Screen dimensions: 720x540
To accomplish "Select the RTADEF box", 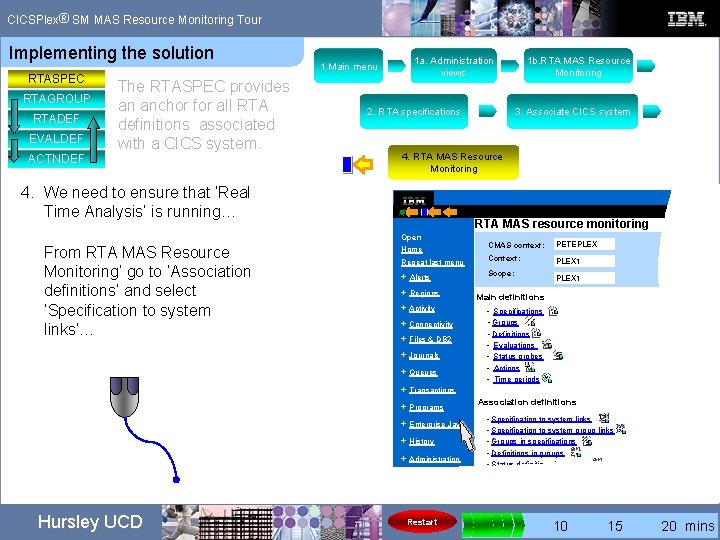I will coord(56,119).
